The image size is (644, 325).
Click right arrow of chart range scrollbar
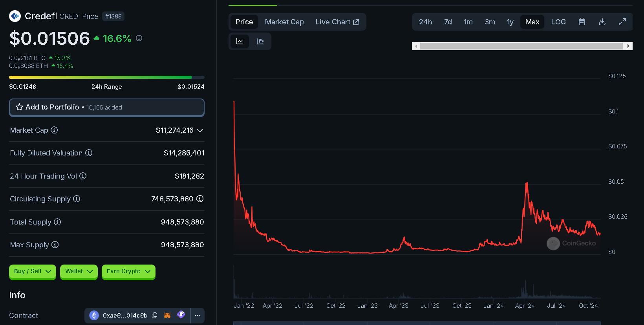[x=628, y=46]
